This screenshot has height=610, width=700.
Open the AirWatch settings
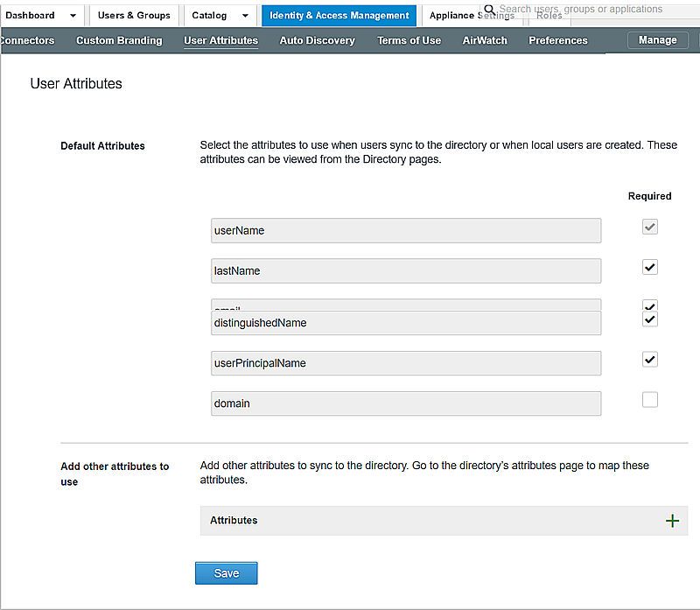pyautogui.click(x=485, y=40)
